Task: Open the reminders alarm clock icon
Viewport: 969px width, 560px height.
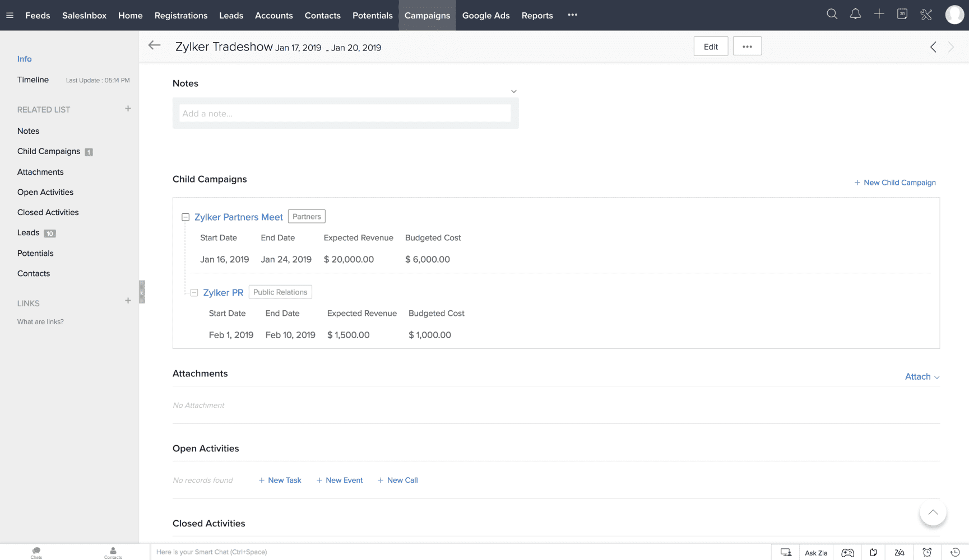Action: coord(928,552)
